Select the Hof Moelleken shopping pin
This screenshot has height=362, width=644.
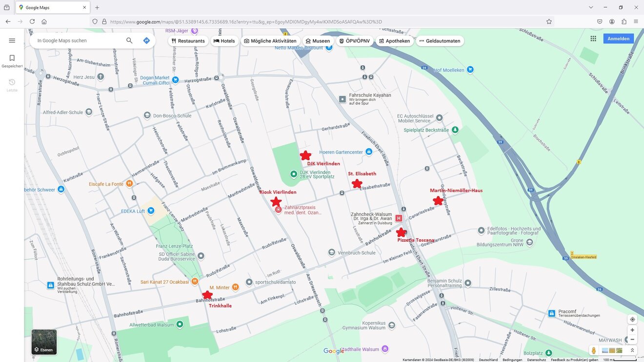pos(470,70)
